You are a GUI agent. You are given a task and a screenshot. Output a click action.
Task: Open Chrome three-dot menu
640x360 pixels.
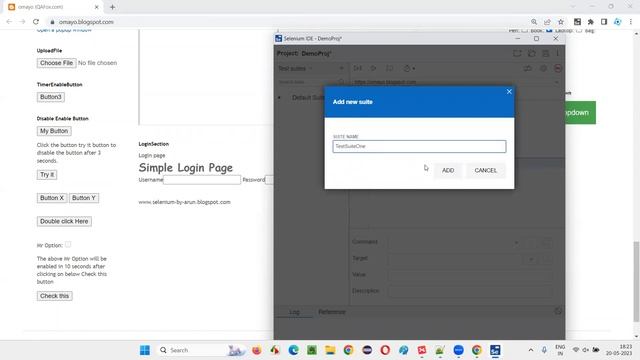coord(631,22)
